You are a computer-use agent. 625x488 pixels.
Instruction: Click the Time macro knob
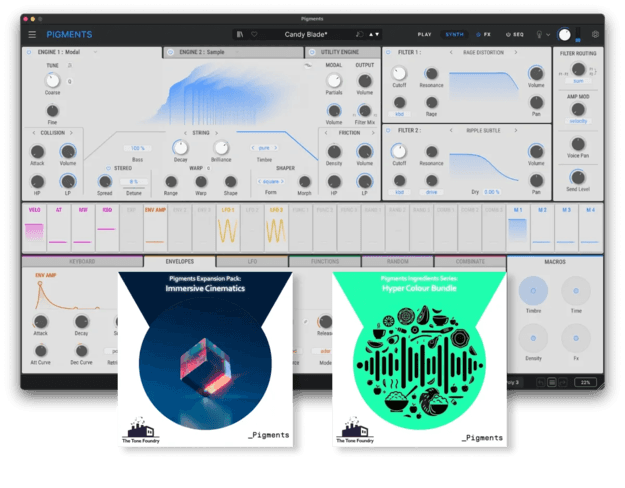(x=576, y=291)
